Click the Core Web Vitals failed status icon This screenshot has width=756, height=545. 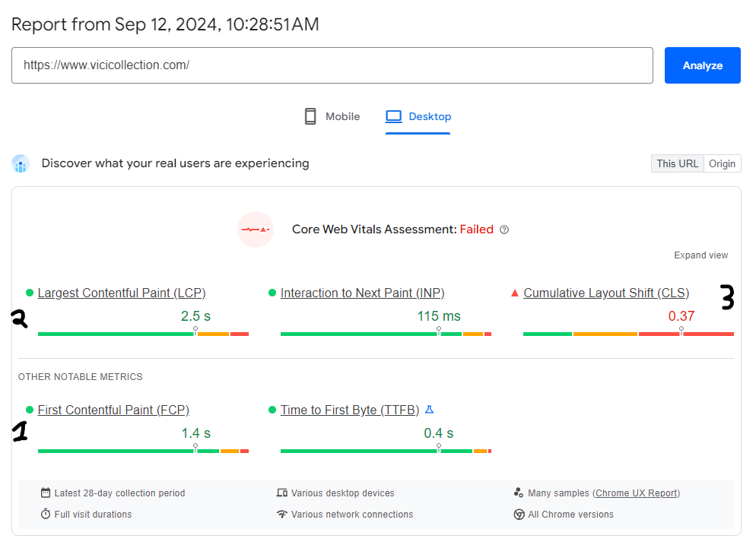[x=256, y=230]
